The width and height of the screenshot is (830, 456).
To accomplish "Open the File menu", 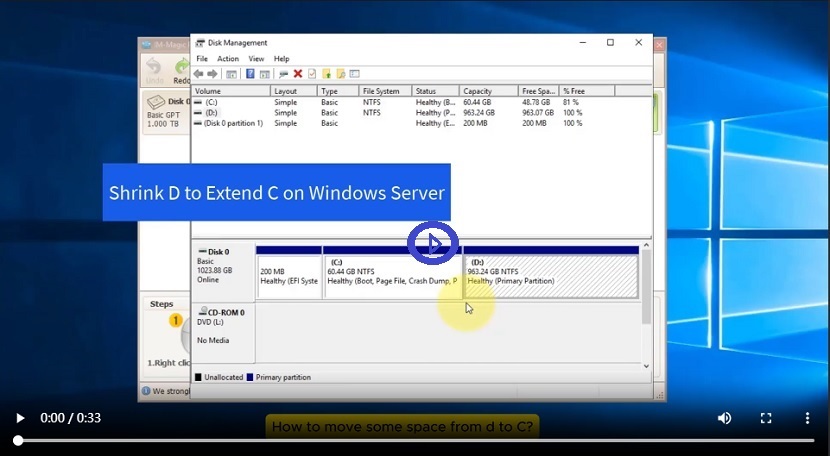I will pyautogui.click(x=202, y=59).
